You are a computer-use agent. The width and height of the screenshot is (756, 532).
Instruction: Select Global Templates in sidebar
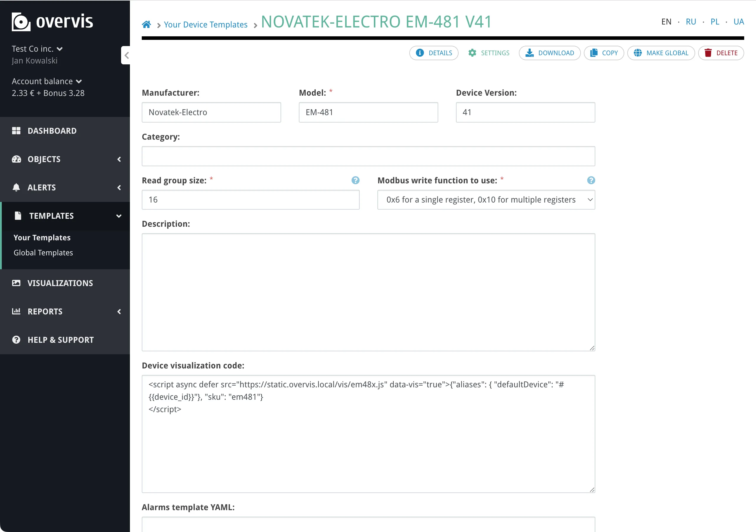tap(43, 252)
